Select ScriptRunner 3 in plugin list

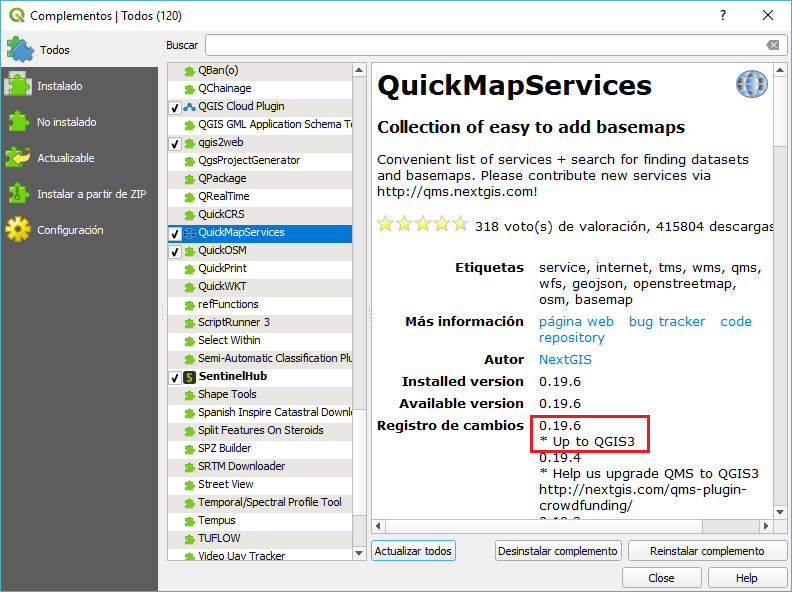pos(260,323)
